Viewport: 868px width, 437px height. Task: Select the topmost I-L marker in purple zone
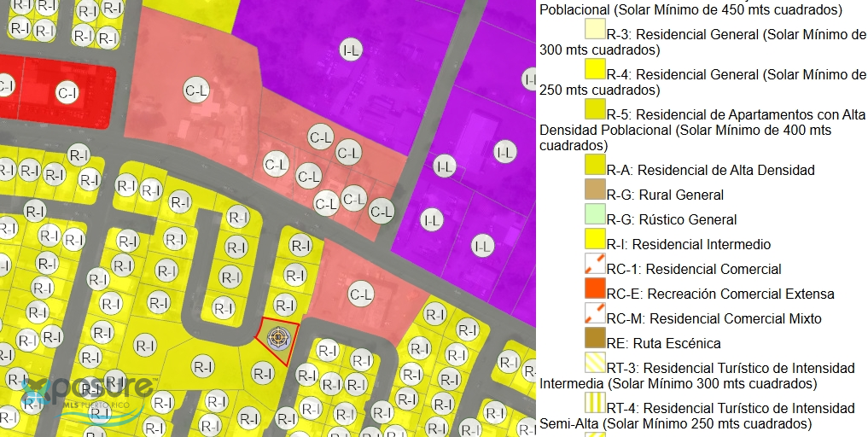tap(351, 50)
